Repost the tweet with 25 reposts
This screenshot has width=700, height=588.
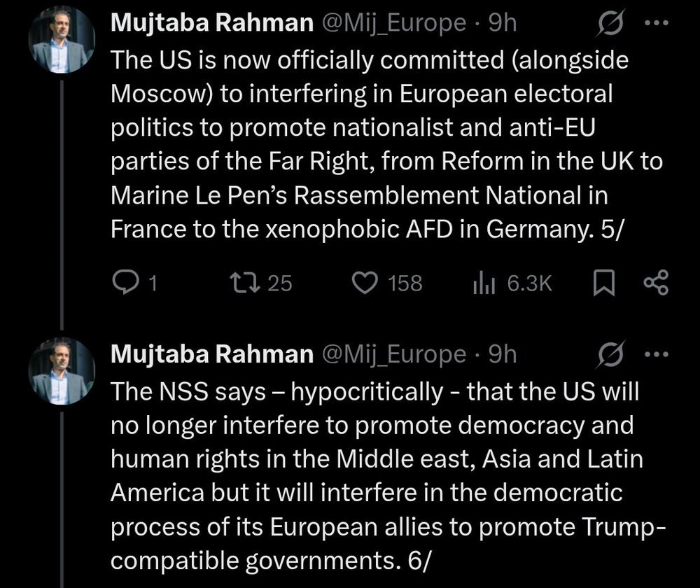tap(243, 282)
